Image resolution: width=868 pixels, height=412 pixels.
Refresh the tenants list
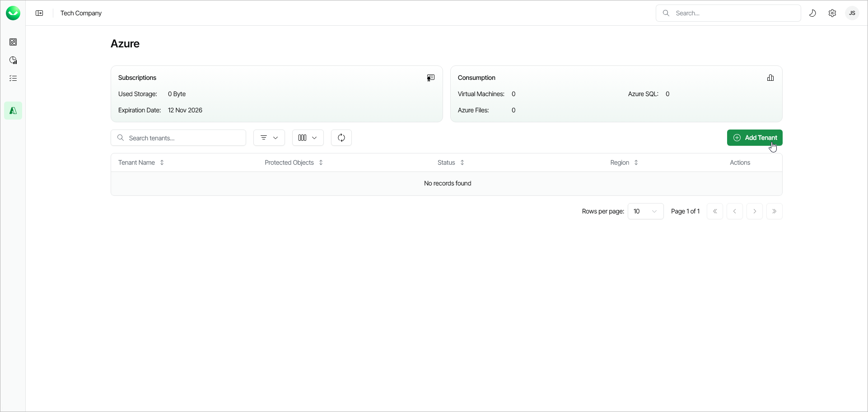[x=341, y=138]
